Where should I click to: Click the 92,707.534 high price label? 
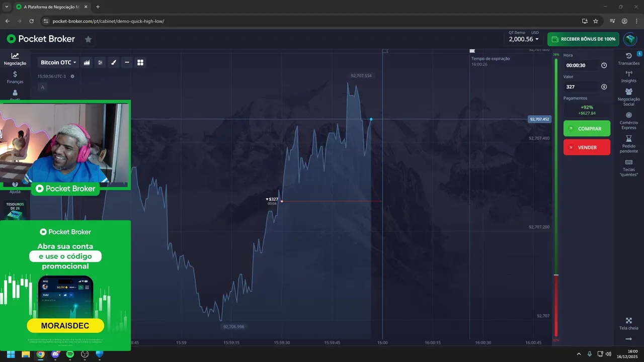[x=361, y=75]
